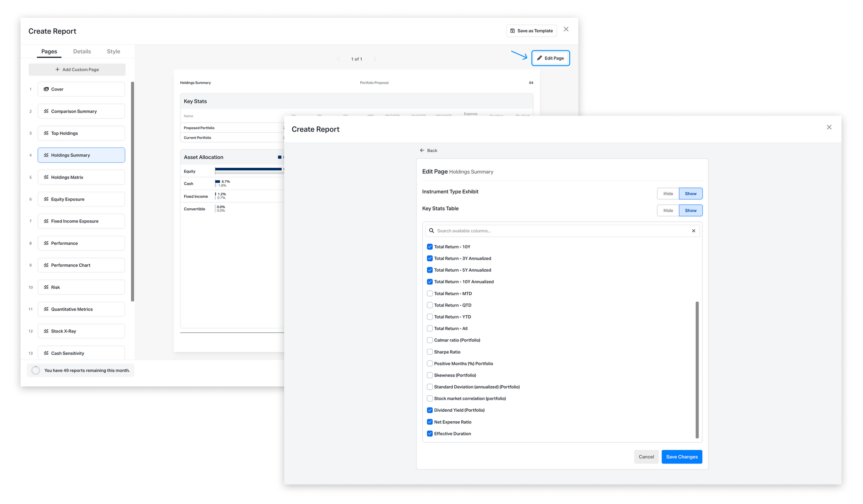Click the Back arrow icon
Image resolution: width=863 pixels, height=504 pixels.
point(422,150)
